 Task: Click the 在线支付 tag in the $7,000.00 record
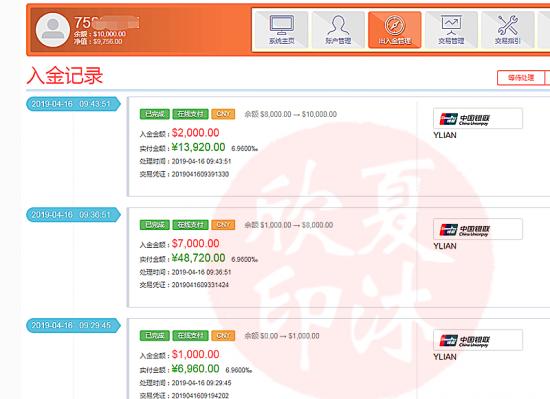pos(190,225)
